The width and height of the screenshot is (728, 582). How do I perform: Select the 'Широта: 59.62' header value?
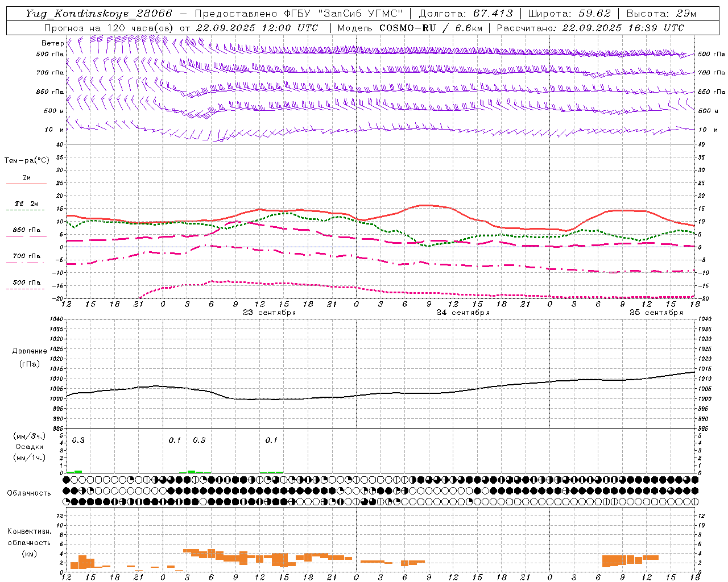[569, 14]
